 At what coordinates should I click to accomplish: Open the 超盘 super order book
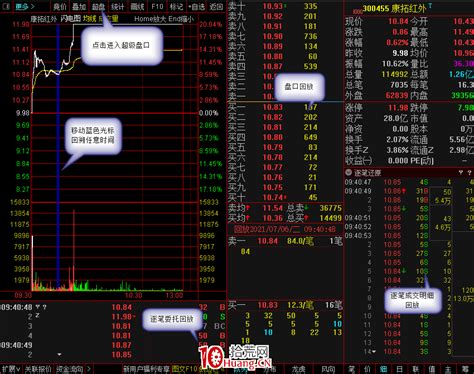pos(98,6)
